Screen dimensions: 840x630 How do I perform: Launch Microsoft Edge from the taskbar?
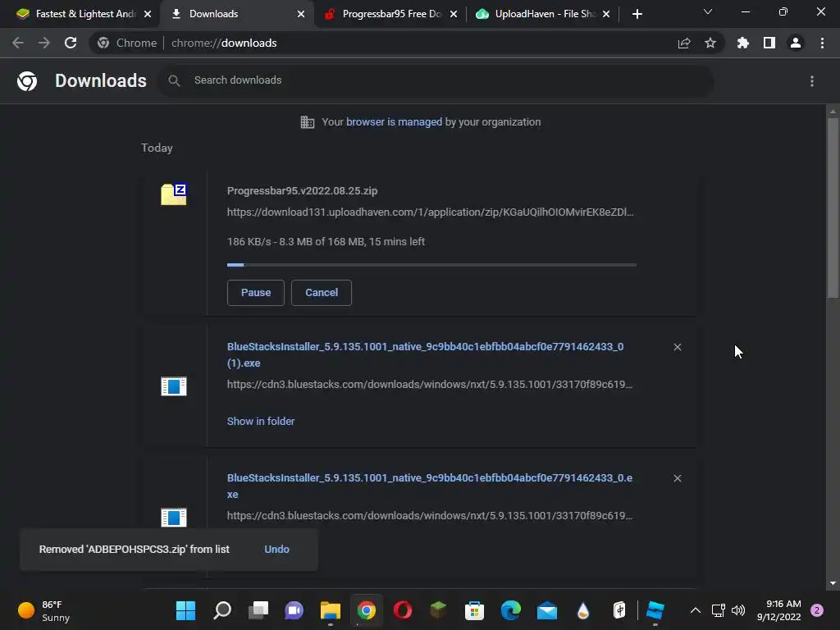pos(510,610)
